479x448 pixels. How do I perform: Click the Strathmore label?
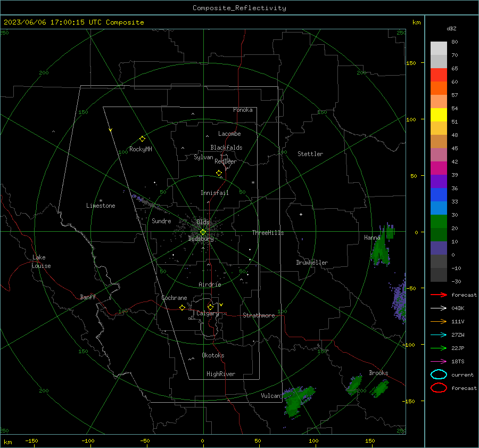coord(259,315)
